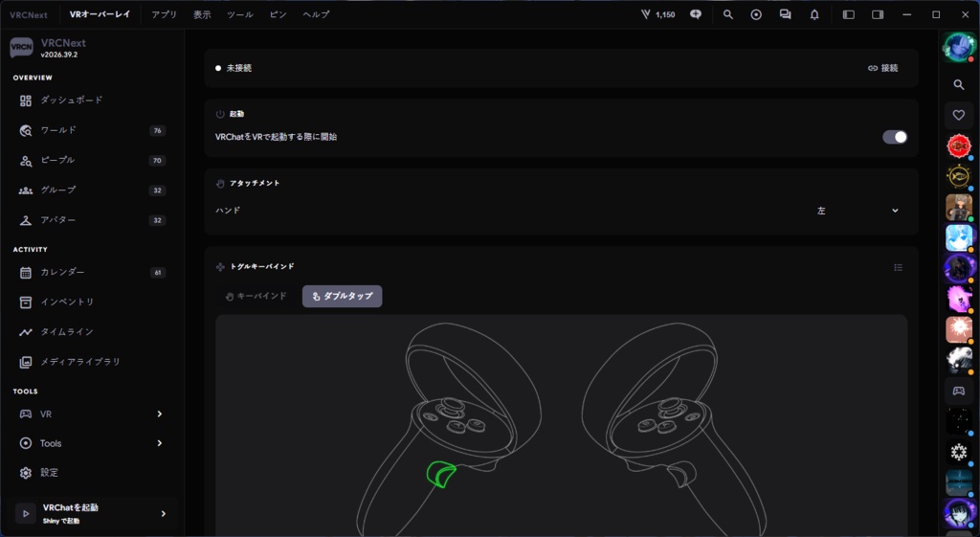Select the ダブルタップ tab
The height and width of the screenshot is (537, 980).
pyautogui.click(x=342, y=297)
